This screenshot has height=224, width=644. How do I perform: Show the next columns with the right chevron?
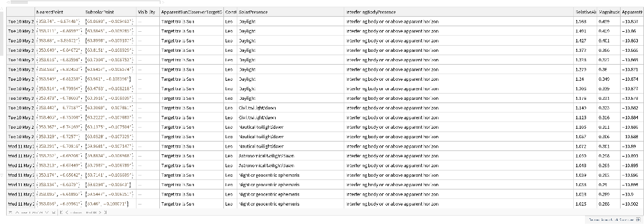pos(100,212)
